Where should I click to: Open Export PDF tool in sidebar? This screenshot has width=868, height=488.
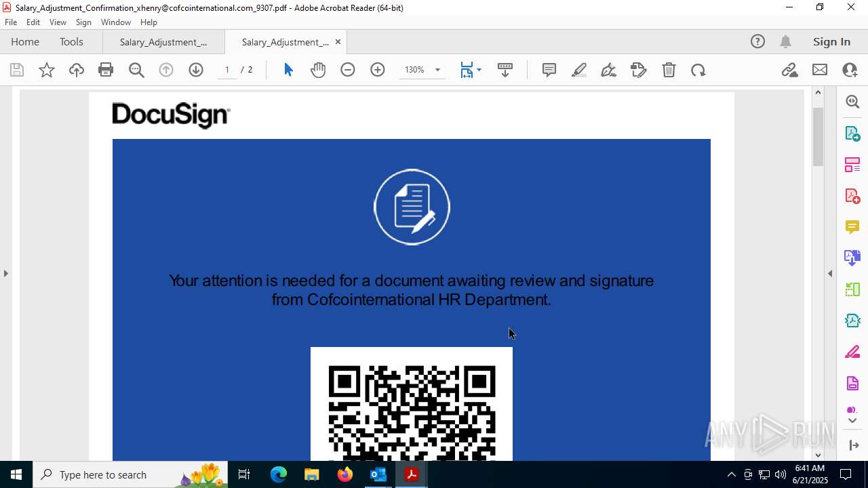click(x=852, y=133)
